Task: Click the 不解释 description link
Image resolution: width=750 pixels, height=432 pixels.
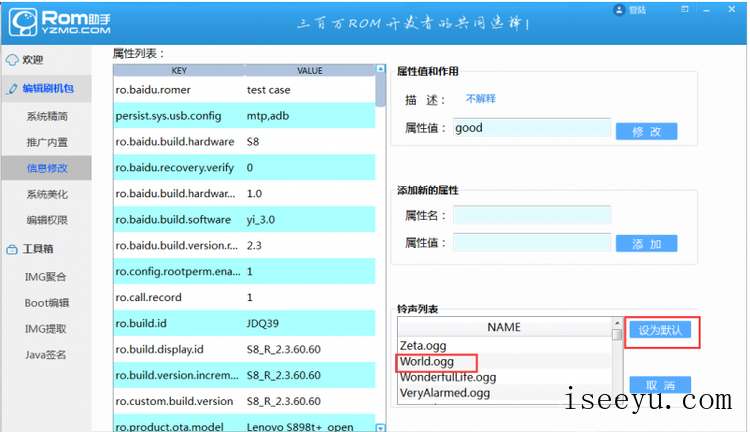Action: (481, 99)
